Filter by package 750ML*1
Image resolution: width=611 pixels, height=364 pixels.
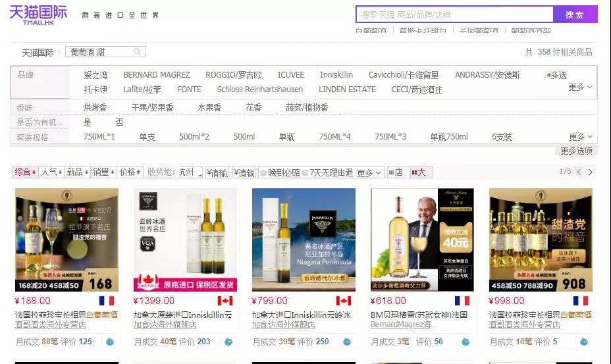point(99,137)
